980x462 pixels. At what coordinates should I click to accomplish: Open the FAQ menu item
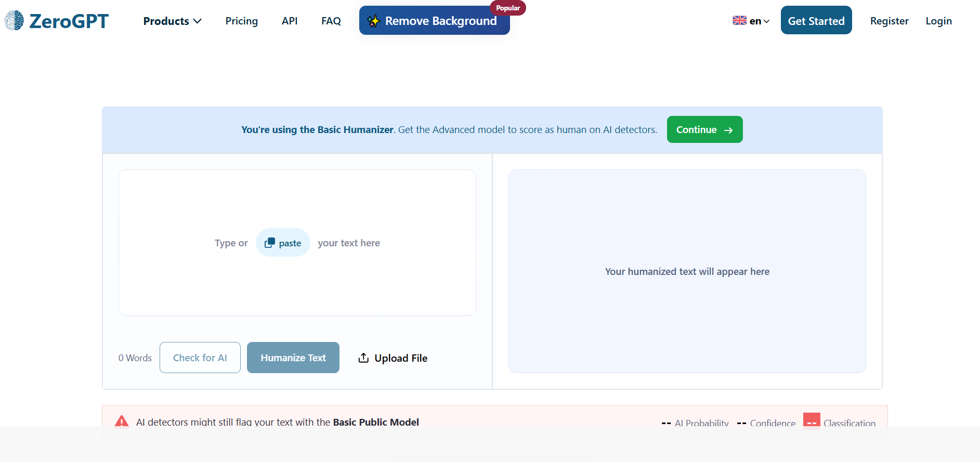point(331,21)
